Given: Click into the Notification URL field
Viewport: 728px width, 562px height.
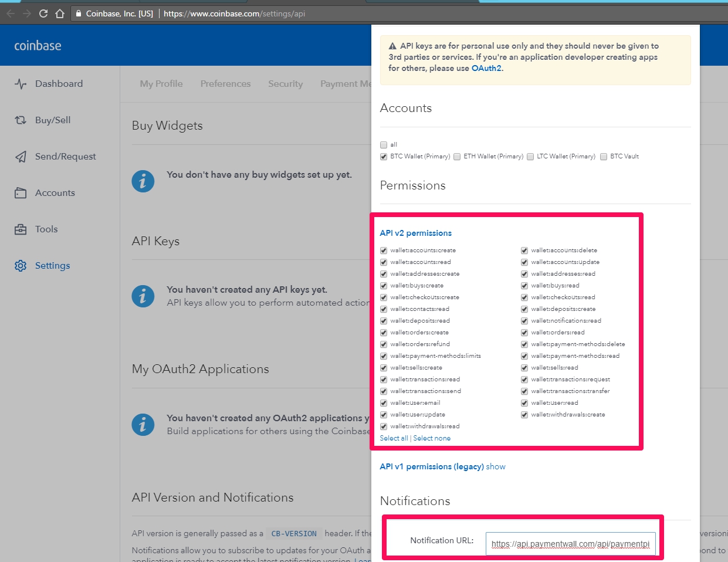Looking at the screenshot, I should (570, 544).
